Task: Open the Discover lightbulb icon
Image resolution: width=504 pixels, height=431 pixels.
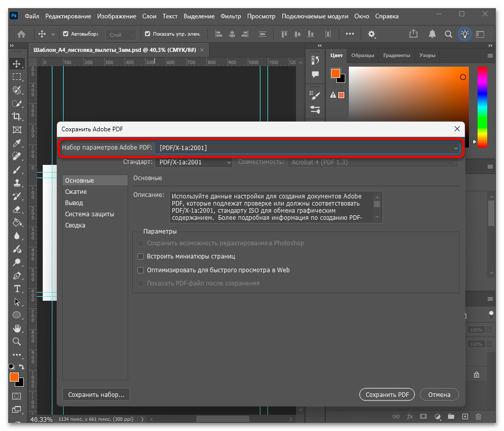Action: tap(465, 34)
